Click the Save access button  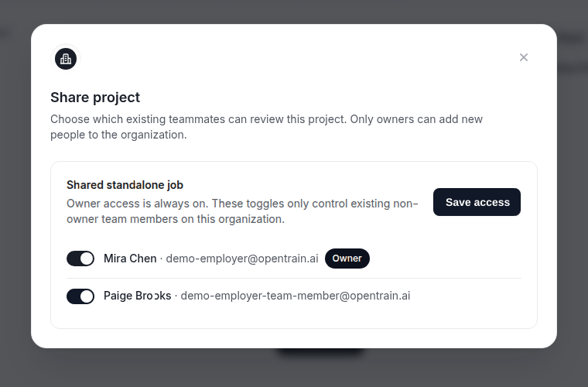(x=477, y=202)
